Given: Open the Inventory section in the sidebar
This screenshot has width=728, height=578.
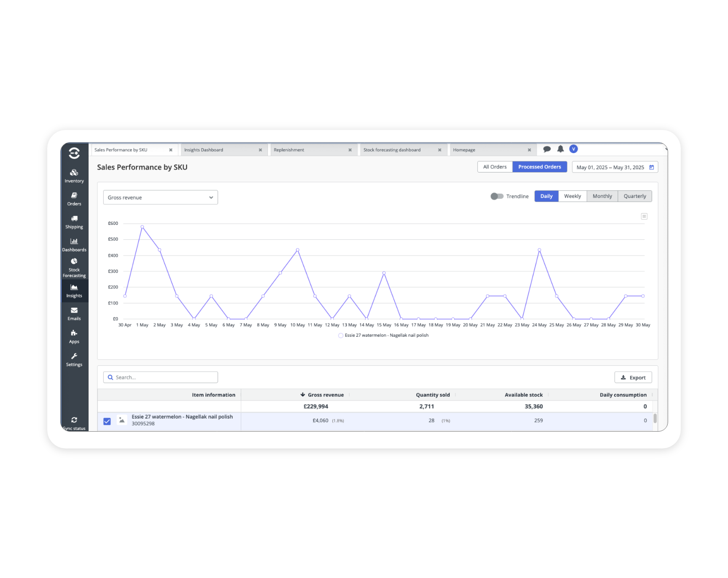Looking at the screenshot, I should coord(74,175).
